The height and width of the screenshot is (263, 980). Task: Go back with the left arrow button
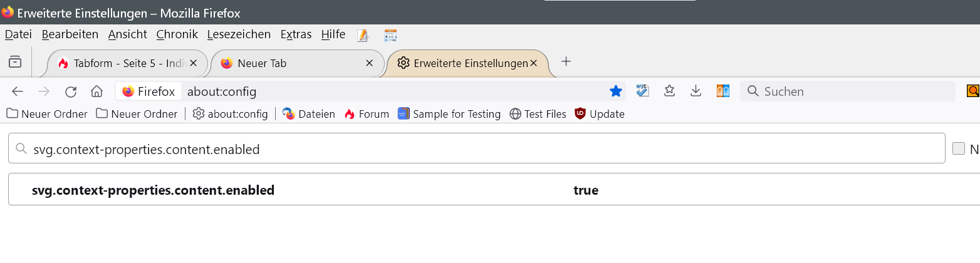[x=18, y=91]
